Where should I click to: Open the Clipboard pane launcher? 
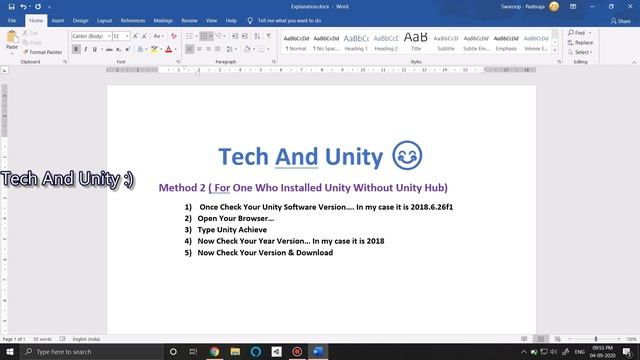coord(65,62)
